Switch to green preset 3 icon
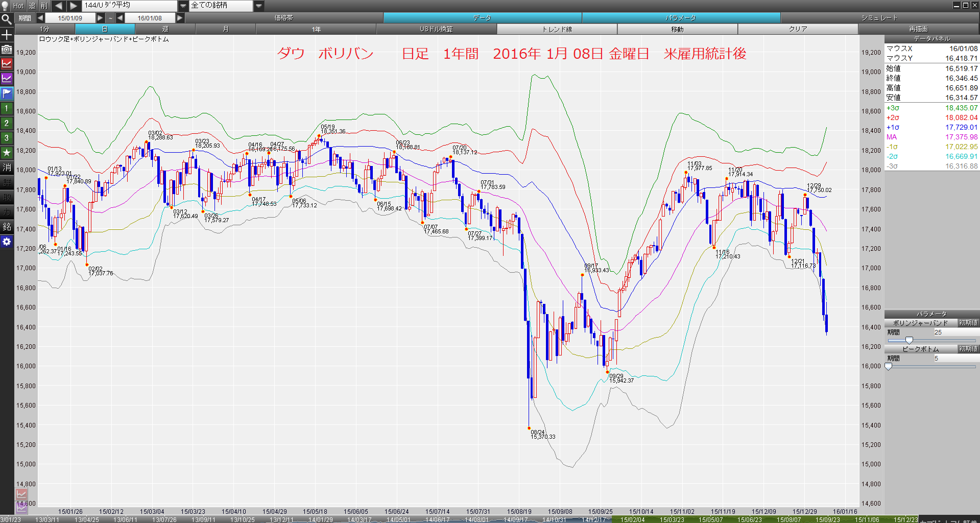The width and height of the screenshot is (980, 523). coord(7,138)
